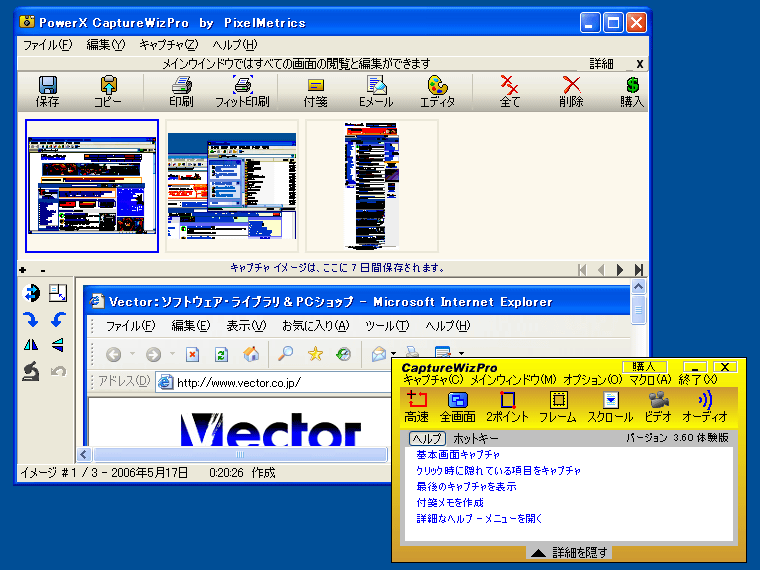Click the 詳細 button in info bar

click(x=602, y=63)
